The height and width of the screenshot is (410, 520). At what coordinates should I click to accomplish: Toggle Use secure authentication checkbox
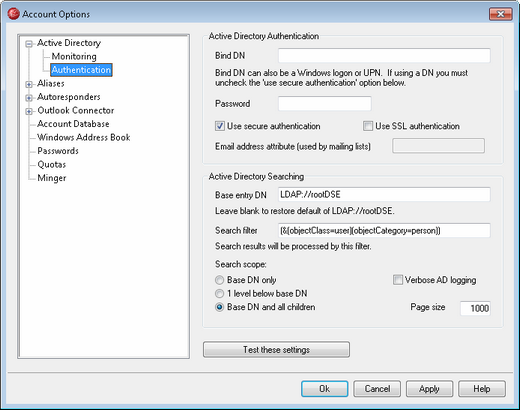coord(220,126)
